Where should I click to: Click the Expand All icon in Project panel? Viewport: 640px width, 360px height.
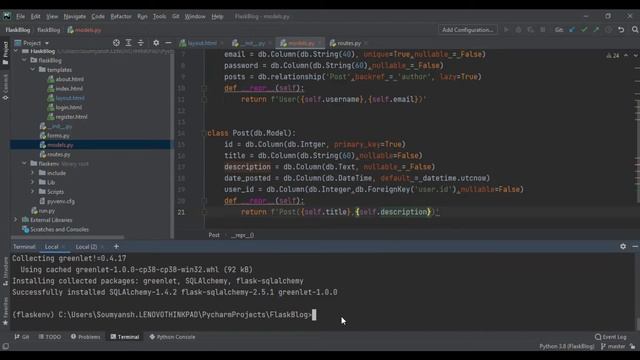(128, 42)
